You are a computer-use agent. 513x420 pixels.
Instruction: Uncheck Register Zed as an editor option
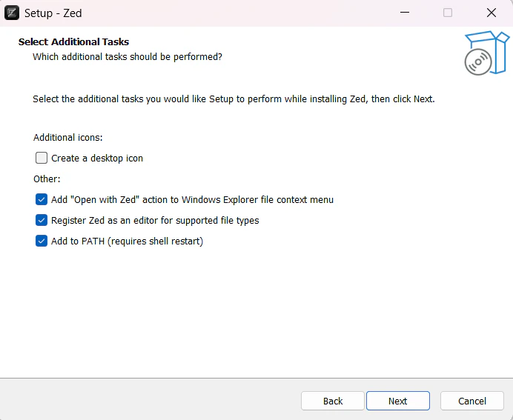tap(42, 220)
